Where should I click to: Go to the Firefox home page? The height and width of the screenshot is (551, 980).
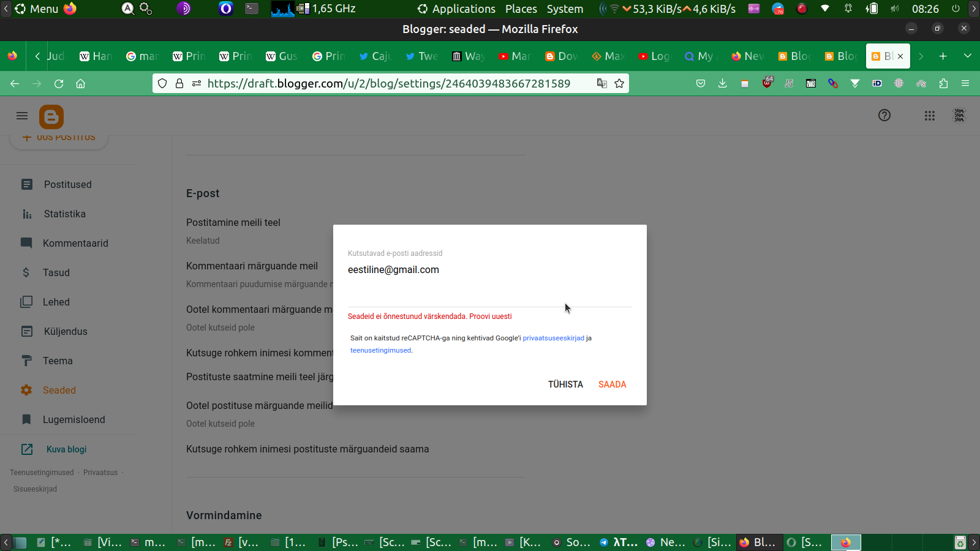(80, 83)
